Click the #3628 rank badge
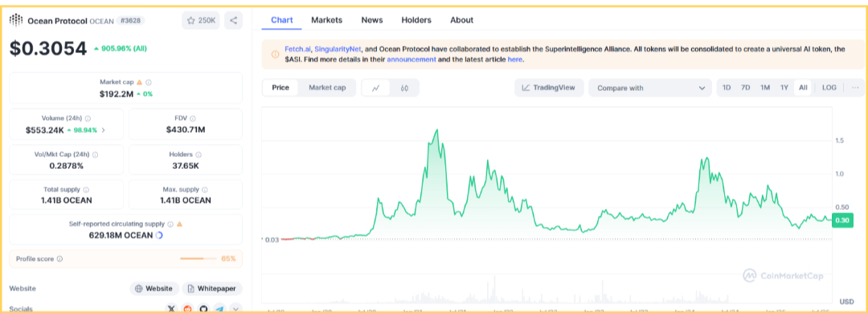 point(131,20)
